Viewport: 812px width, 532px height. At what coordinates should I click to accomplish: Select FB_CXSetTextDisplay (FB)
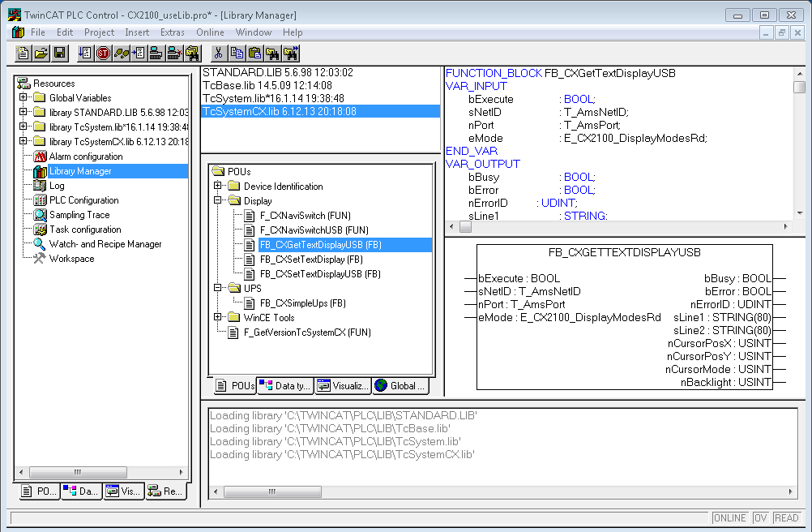(x=310, y=259)
